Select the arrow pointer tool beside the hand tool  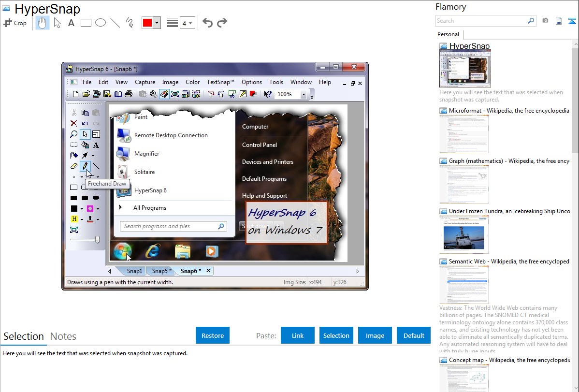57,23
